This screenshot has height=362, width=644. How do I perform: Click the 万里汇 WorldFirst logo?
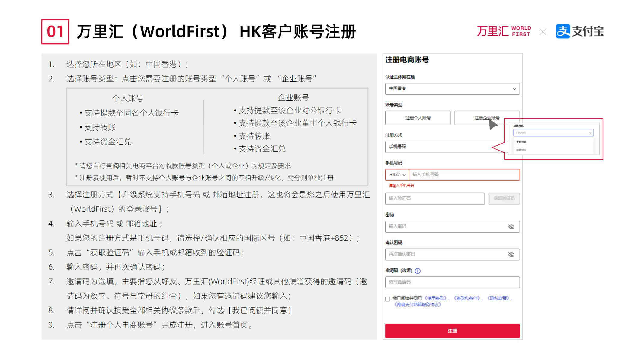pyautogui.click(x=504, y=31)
